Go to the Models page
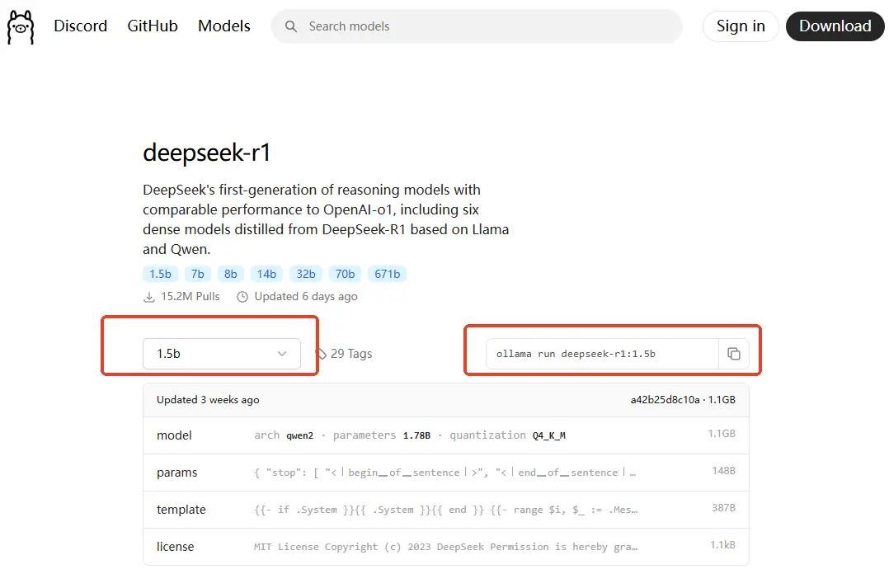Viewport: 889px width, 588px height. [x=224, y=26]
